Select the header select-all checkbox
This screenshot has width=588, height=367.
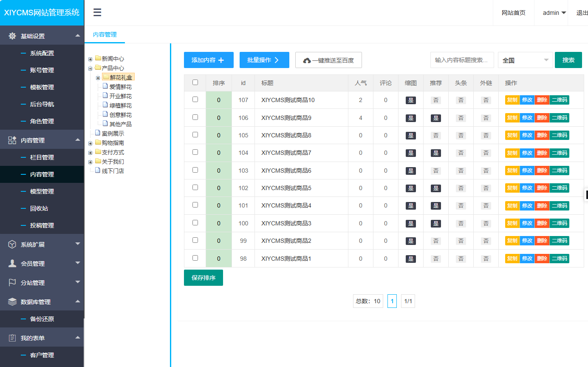(x=195, y=83)
